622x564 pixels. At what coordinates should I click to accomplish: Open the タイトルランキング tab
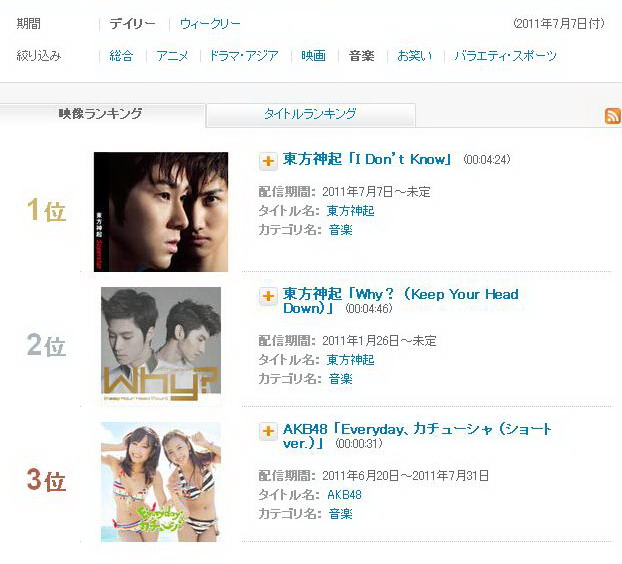[x=311, y=115]
